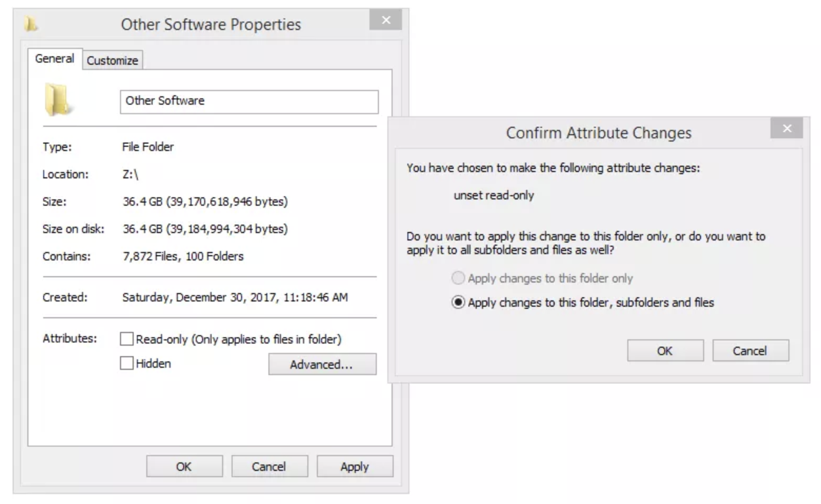
Task: Click the small folder icon in Properties title bar
Action: point(31,24)
